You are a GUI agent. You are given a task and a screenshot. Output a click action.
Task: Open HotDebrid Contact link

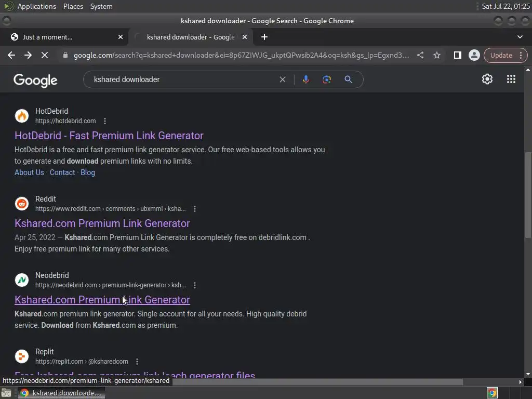[x=62, y=172]
